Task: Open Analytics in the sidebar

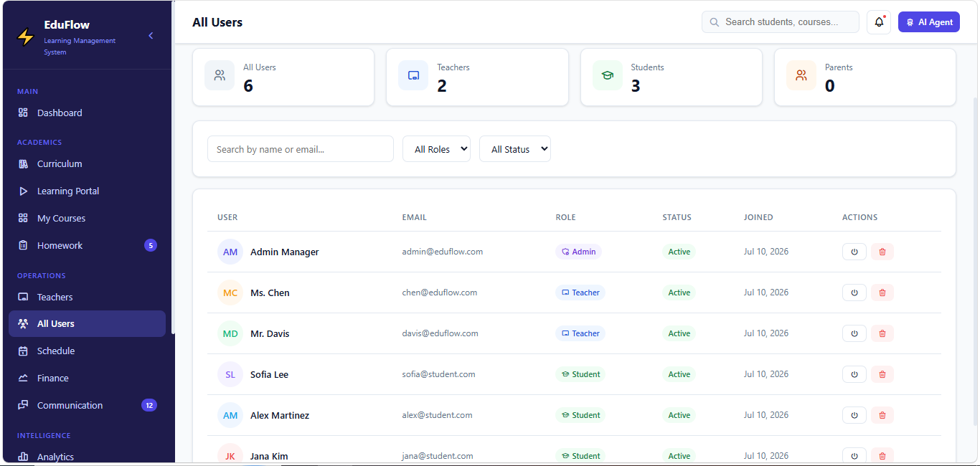Action: (x=87, y=457)
